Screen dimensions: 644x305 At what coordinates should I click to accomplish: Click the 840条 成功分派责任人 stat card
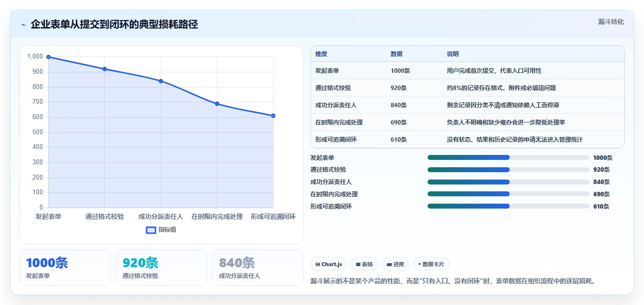tap(258, 268)
